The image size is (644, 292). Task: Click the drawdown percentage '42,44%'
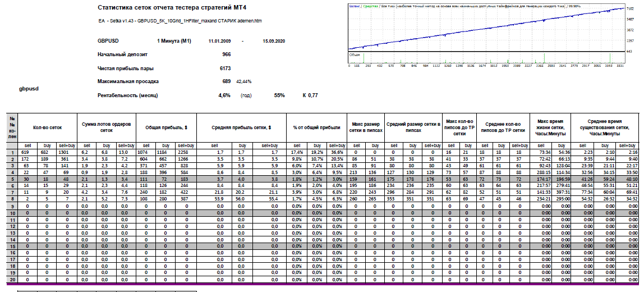pyautogui.click(x=244, y=82)
